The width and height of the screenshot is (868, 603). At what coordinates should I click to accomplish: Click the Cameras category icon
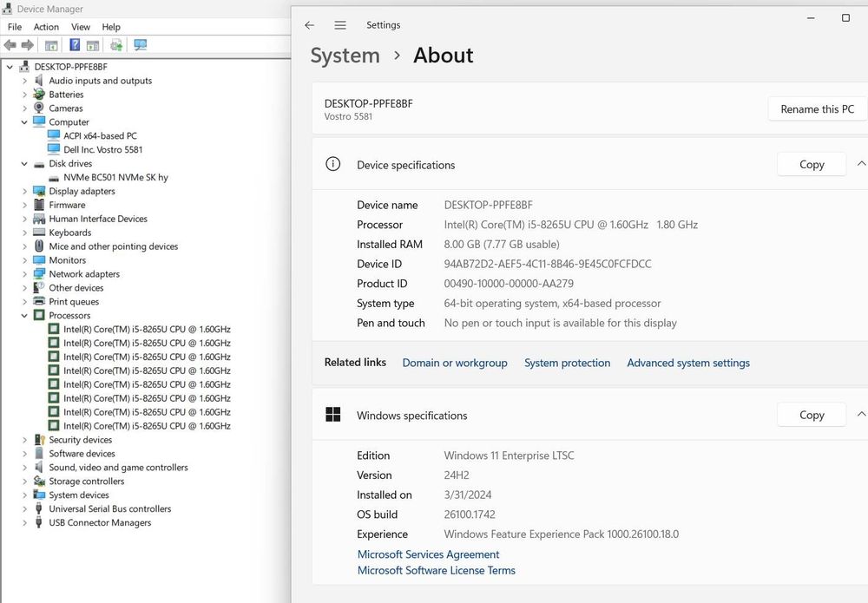point(39,108)
